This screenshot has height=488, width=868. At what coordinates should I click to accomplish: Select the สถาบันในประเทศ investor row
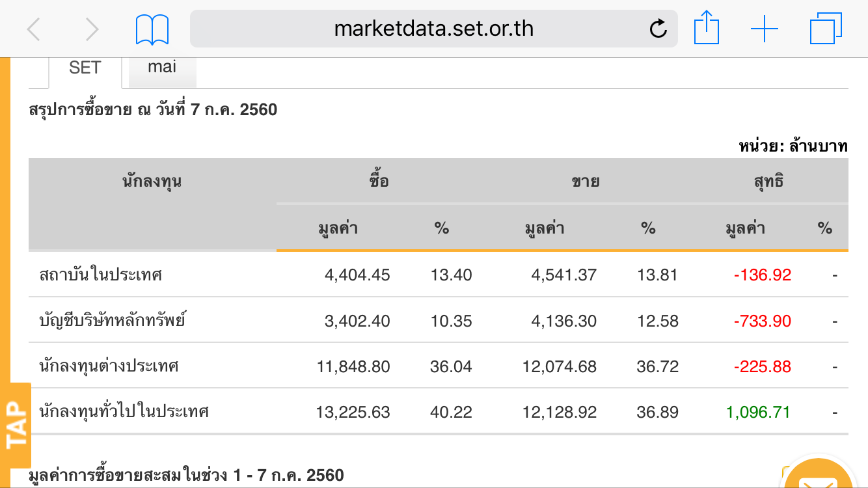tap(101, 275)
